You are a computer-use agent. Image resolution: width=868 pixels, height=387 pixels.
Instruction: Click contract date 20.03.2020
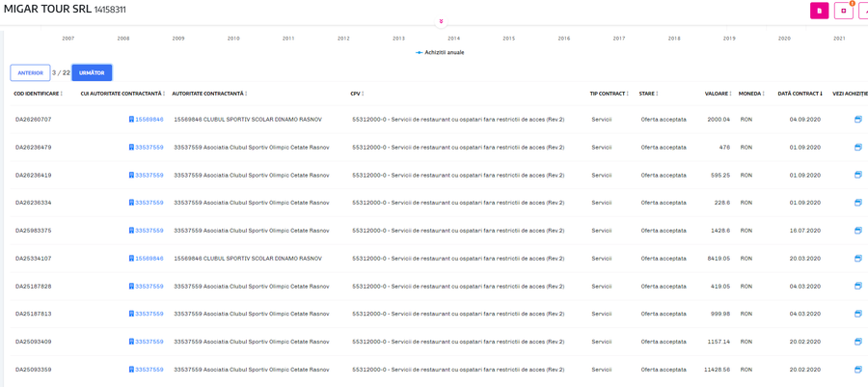(805, 258)
